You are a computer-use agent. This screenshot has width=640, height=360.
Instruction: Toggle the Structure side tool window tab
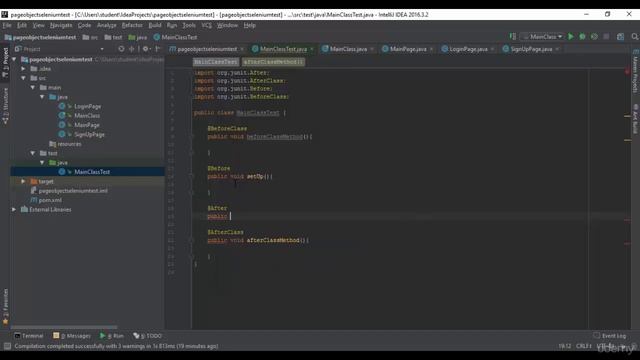tap(5, 105)
